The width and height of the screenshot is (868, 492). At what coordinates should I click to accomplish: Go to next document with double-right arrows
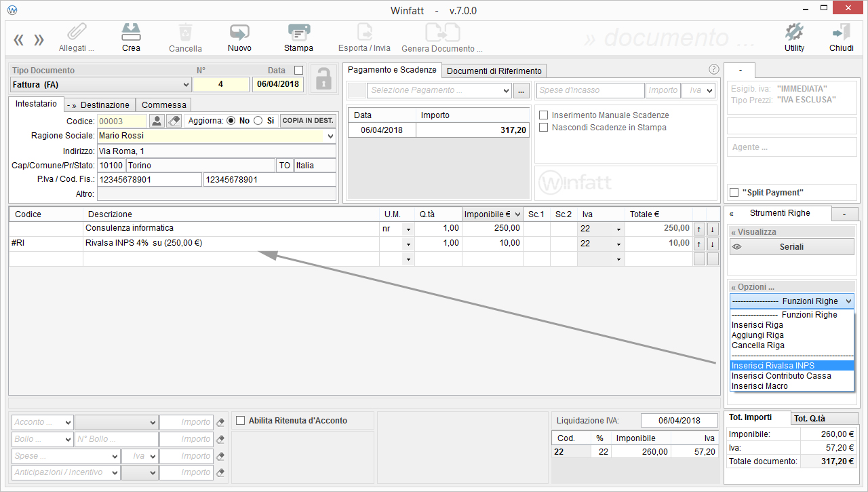coord(39,39)
